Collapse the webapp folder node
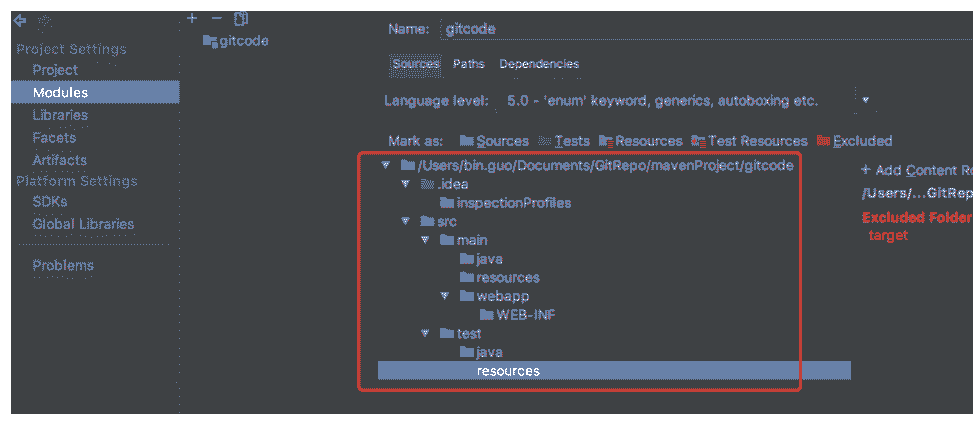The height and width of the screenshot is (421, 980). click(x=445, y=296)
